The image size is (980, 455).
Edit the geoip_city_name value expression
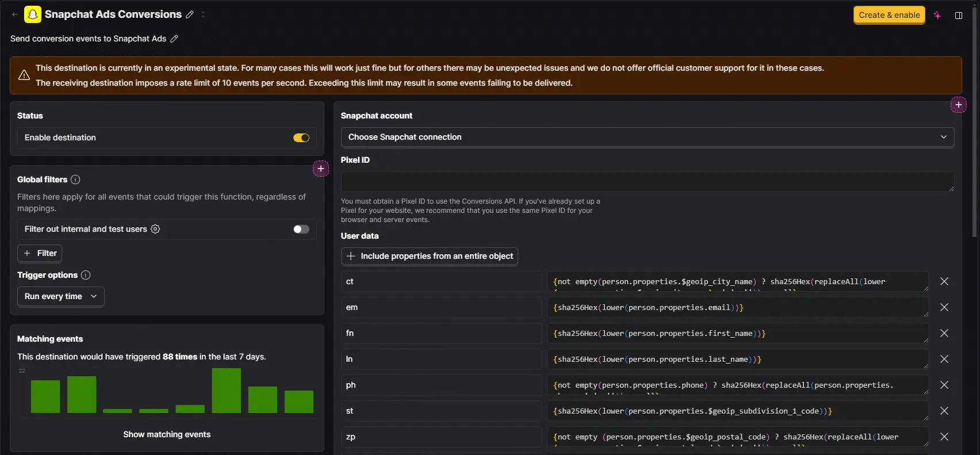[738, 281]
